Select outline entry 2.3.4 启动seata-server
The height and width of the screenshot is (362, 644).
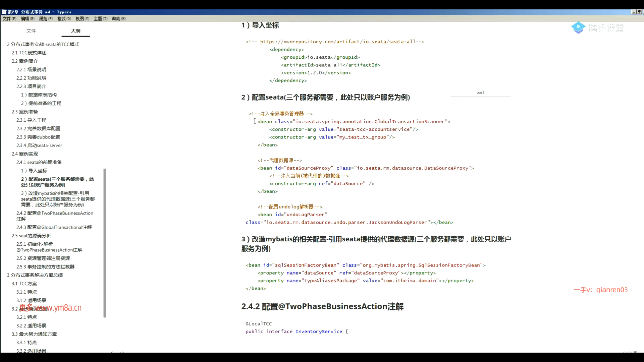click(x=39, y=145)
